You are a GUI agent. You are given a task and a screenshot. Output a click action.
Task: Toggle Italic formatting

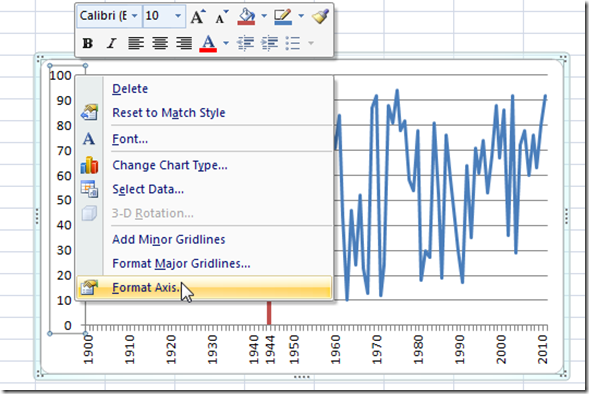coord(111,43)
